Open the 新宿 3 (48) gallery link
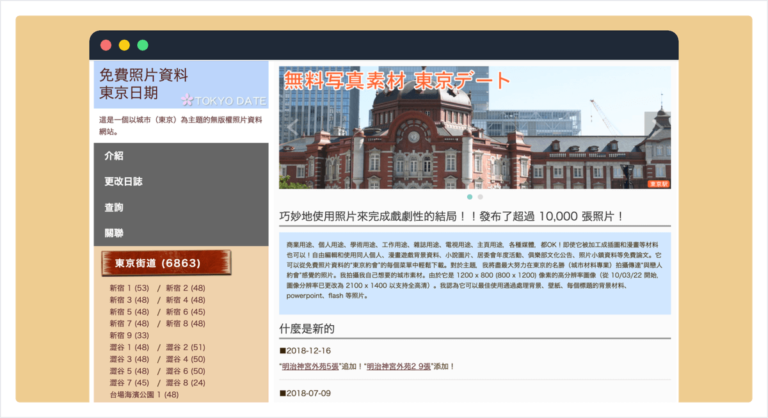768x418 pixels. coord(129,300)
